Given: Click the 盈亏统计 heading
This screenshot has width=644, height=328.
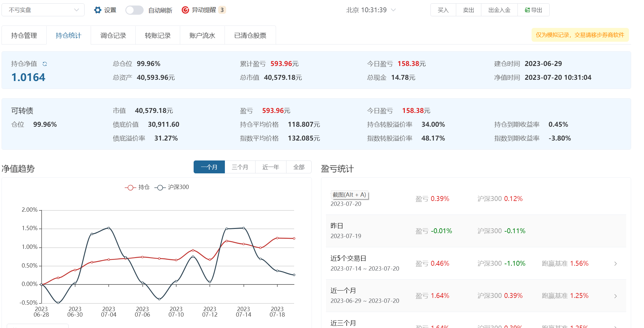Looking at the screenshot, I should click(337, 169).
